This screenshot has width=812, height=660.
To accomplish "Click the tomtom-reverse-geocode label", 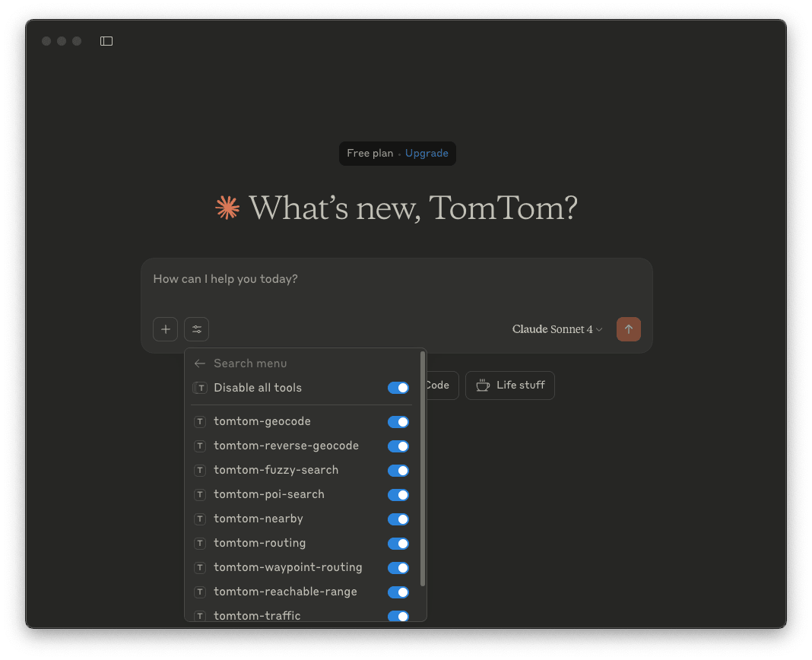I will [x=286, y=446].
